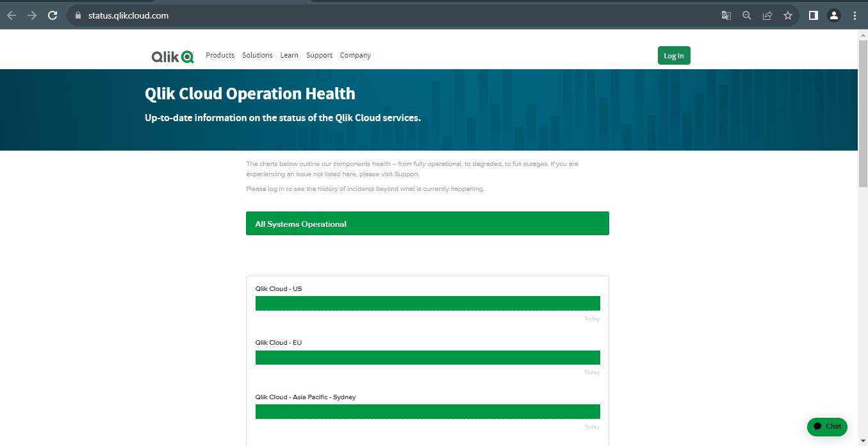Click the 'Today' label under the US bar

pyautogui.click(x=592, y=318)
